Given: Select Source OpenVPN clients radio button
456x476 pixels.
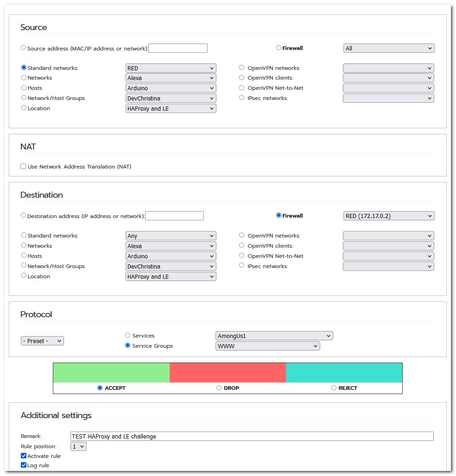Looking at the screenshot, I should 241,78.
